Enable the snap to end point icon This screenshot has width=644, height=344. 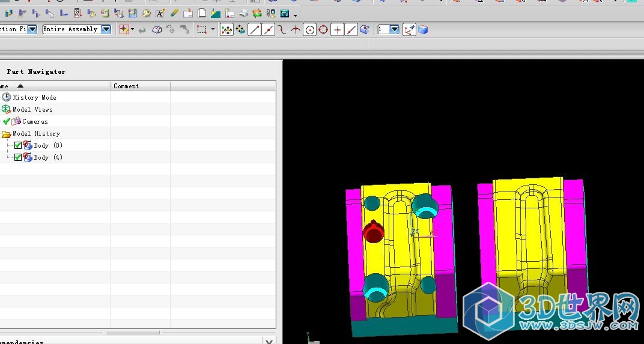(x=254, y=29)
